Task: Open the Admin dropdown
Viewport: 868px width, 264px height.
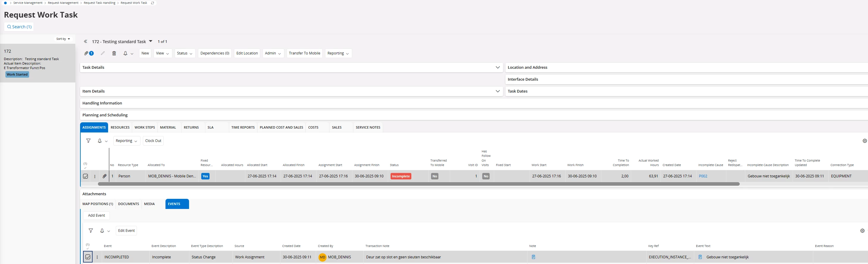Action: [x=273, y=53]
